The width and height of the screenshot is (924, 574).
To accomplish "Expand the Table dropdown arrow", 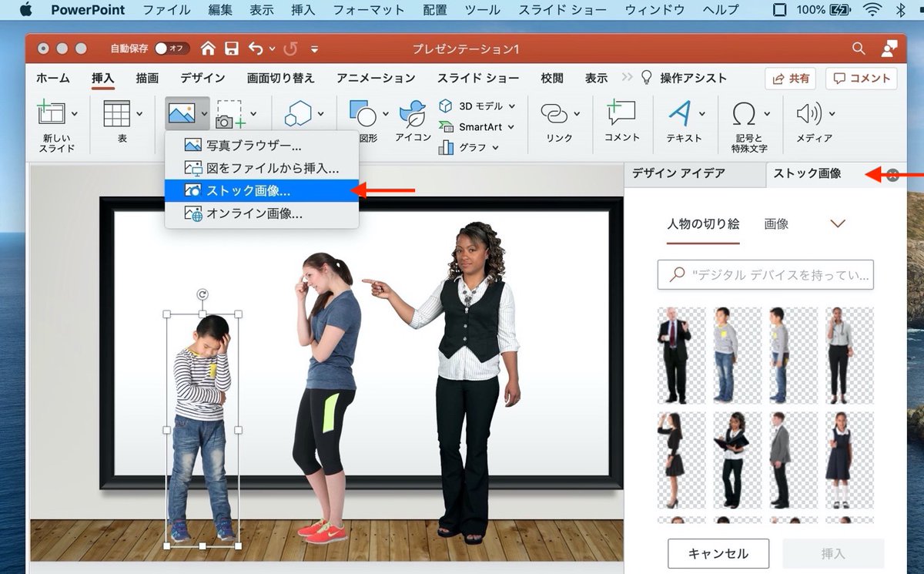I will coord(139,113).
